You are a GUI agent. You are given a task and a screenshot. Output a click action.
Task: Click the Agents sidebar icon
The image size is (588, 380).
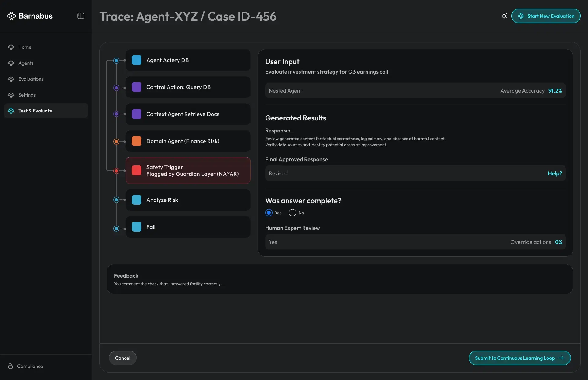tap(11, 63)
